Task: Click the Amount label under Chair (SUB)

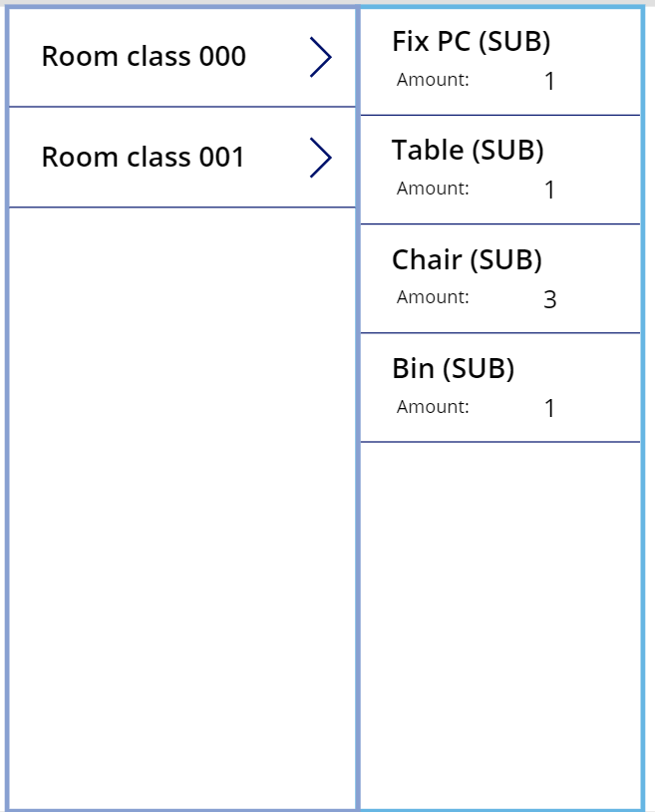Action: tap(433, 297)
